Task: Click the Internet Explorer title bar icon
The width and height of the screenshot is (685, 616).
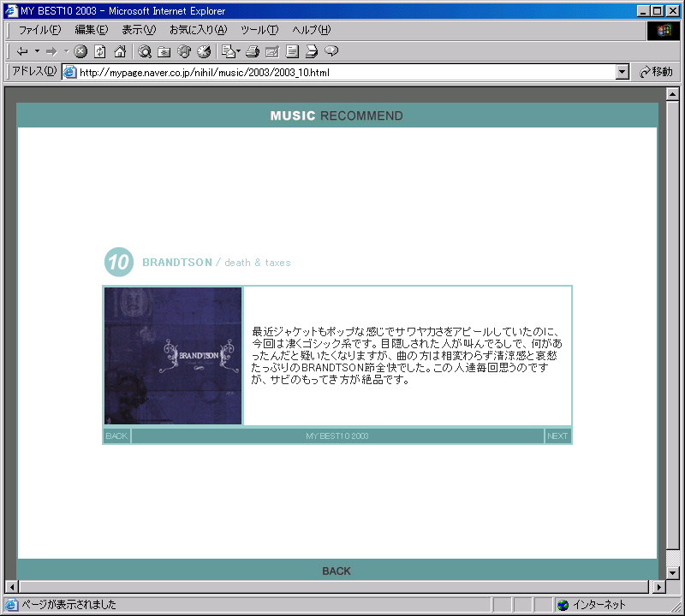Action: click(11, 10)
